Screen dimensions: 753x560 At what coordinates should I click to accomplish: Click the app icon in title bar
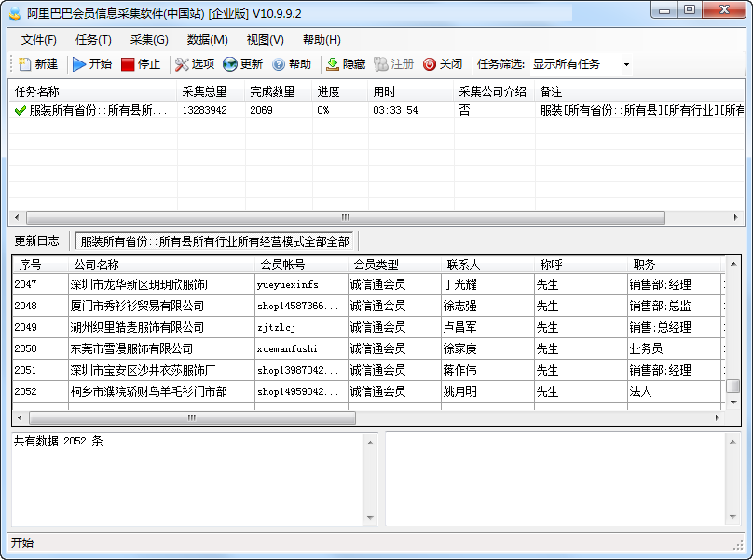[15, 13]
